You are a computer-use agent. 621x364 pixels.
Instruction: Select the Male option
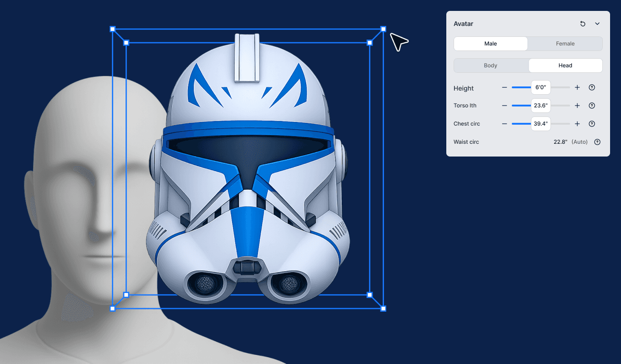click(491, 44)
